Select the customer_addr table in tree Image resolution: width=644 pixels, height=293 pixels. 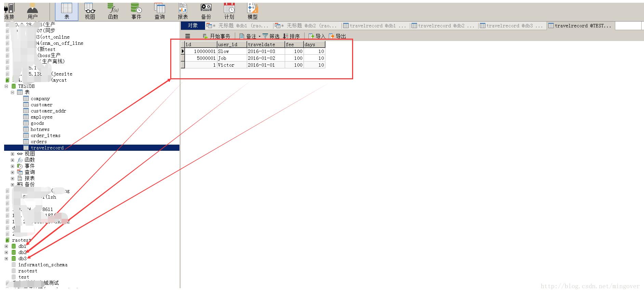(x=48, y=111)
